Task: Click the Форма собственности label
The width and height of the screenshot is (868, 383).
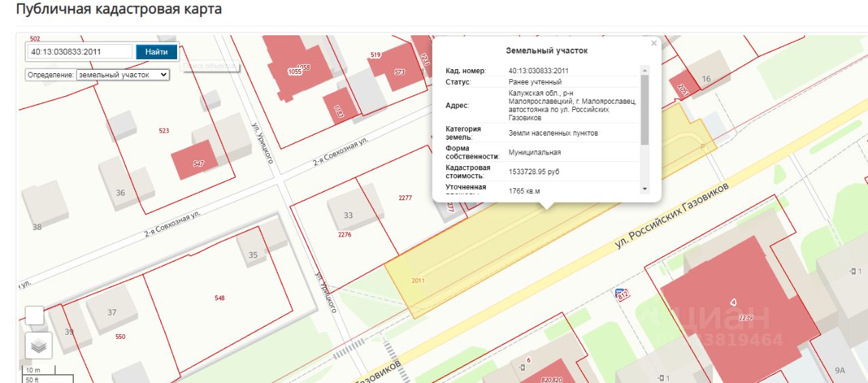Action: [471, 153]
